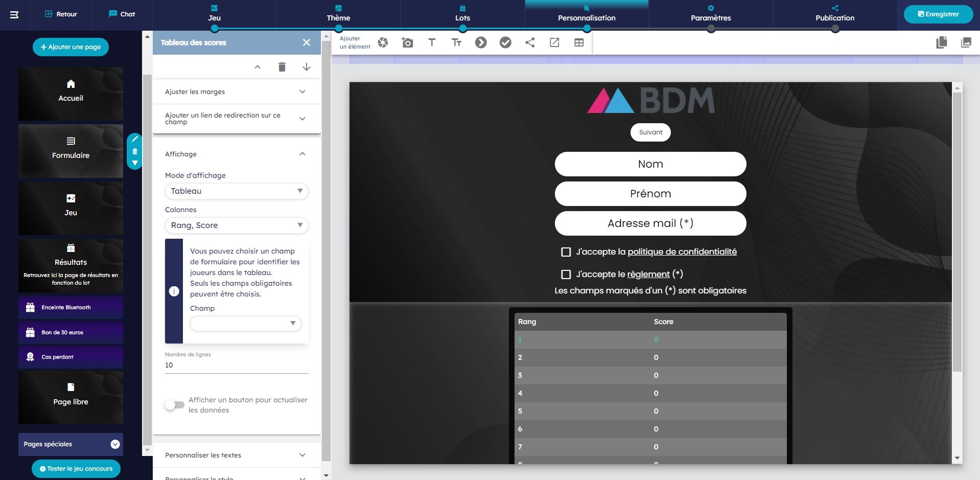The height and width of the screenshot is (480, 980).
Task: Go to the Thème tab
Action: (x=338, y=14)
